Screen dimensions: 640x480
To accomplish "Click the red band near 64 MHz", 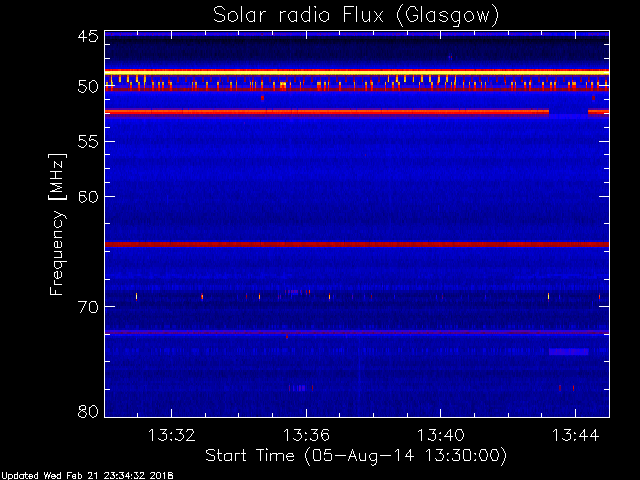I will (357, 244).
